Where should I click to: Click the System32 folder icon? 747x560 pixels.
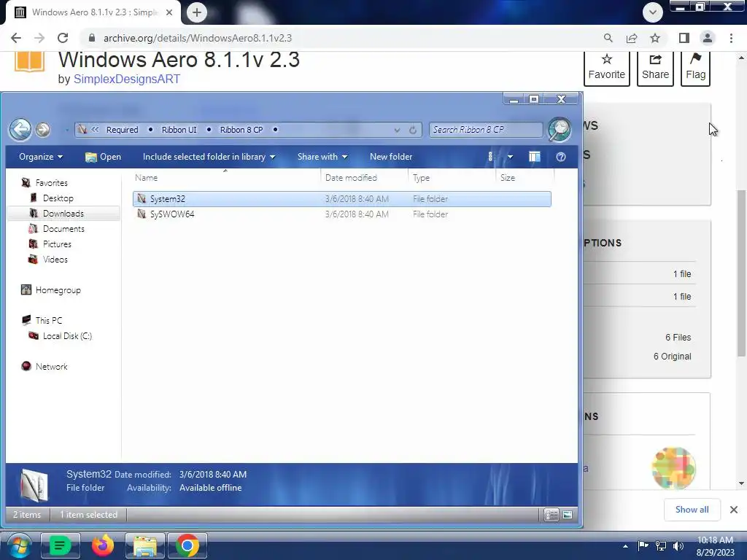(x=142, y=198)
